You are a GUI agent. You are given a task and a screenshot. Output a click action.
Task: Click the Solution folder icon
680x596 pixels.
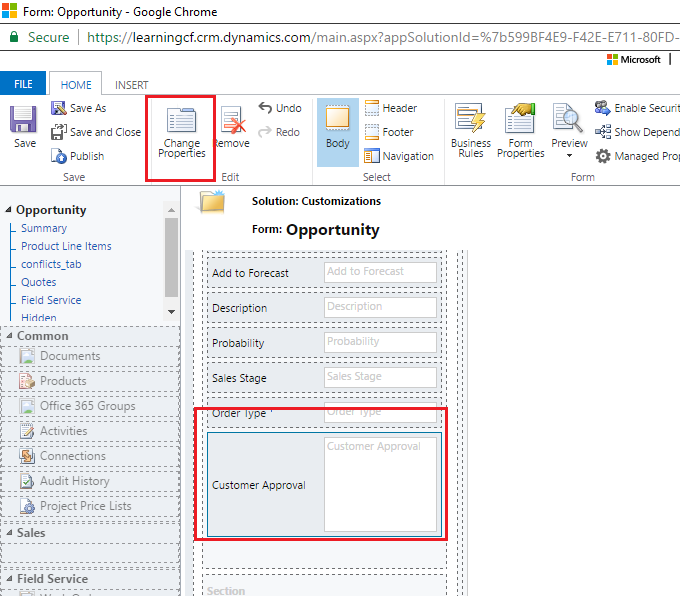pyautogui.click(x=212, y=202)
